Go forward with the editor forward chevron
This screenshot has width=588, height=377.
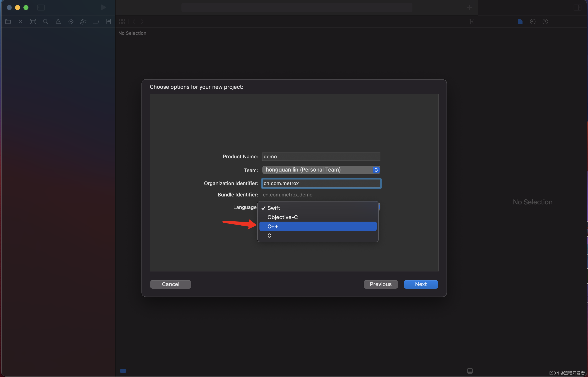(142, 22)
